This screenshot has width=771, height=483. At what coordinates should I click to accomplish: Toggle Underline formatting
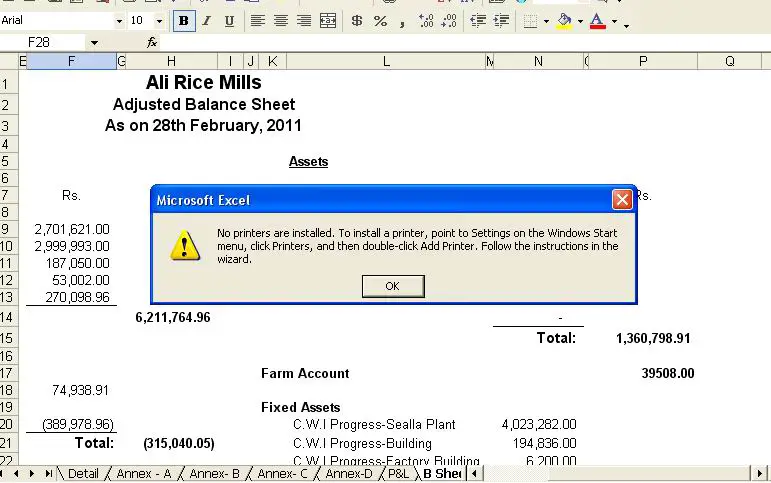pos(229,21)
